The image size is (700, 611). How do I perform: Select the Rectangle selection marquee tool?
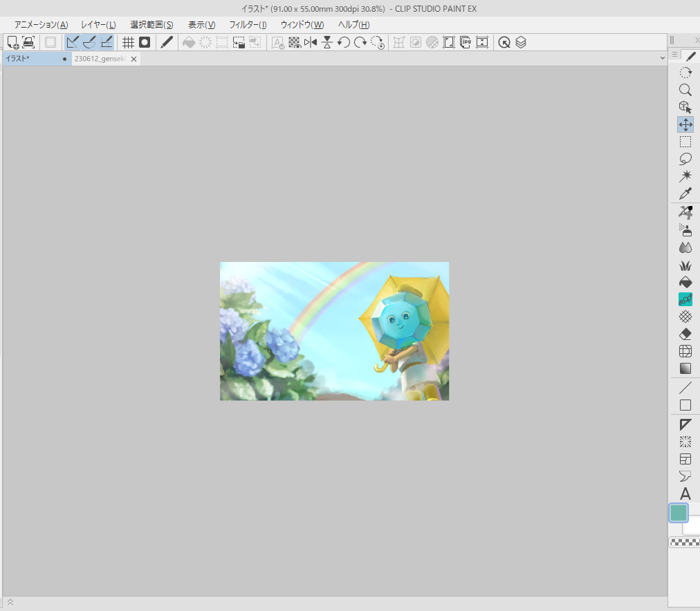point(685,142)
